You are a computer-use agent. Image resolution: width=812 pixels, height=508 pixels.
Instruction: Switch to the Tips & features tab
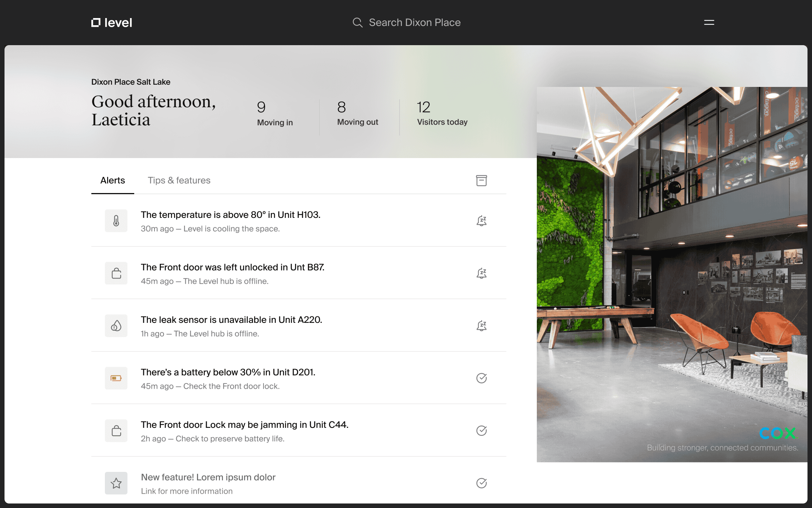point(179,181)
